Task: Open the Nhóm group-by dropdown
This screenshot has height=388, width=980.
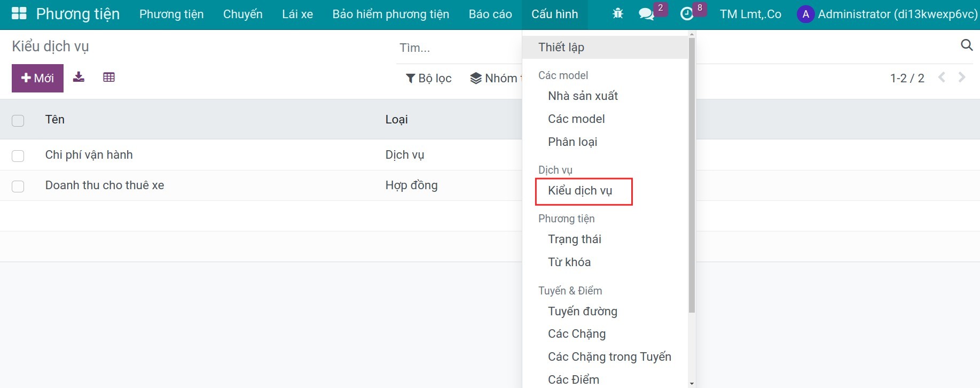Action: pos(496,78)
